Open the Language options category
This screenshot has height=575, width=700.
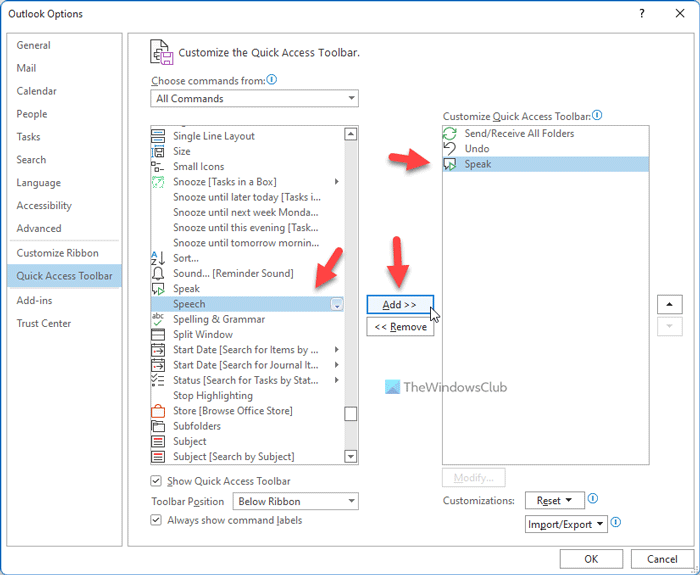[x=64, y=183]
